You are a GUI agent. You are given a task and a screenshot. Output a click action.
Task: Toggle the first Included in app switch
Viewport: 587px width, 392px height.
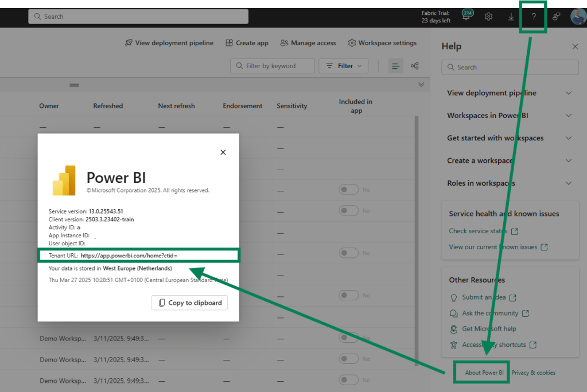[348, 190]
